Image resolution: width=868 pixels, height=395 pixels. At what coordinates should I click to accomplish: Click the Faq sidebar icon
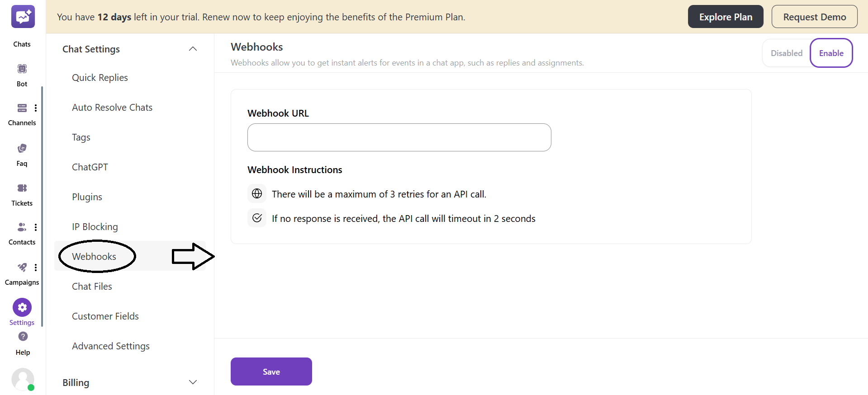click(x=22, y=148)
